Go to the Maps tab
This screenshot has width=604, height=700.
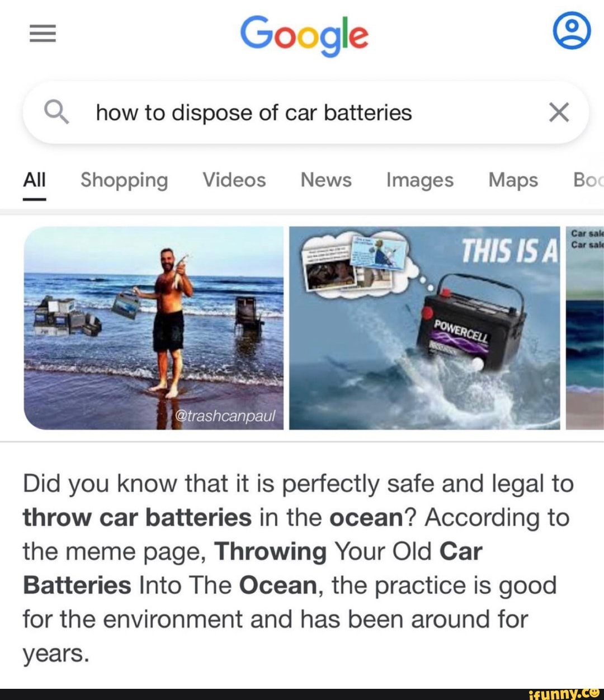(x=513, y=180)
